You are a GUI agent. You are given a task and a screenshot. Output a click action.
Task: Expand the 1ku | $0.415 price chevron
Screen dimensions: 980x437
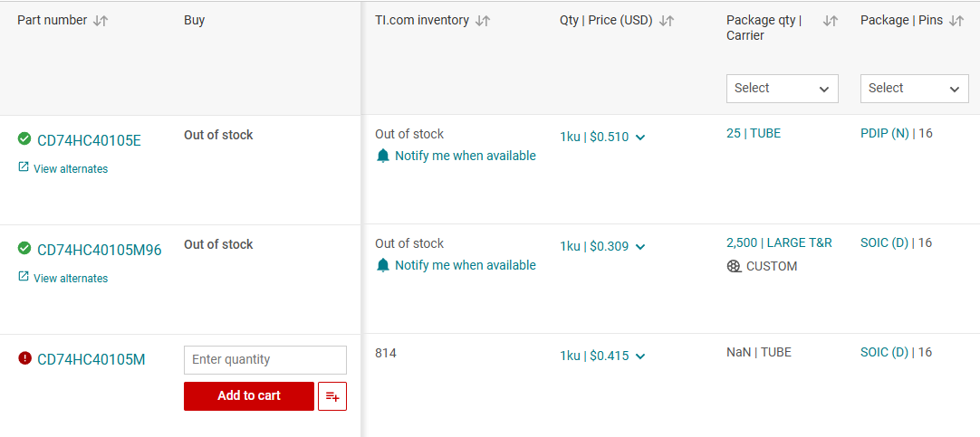pos(640,356)
